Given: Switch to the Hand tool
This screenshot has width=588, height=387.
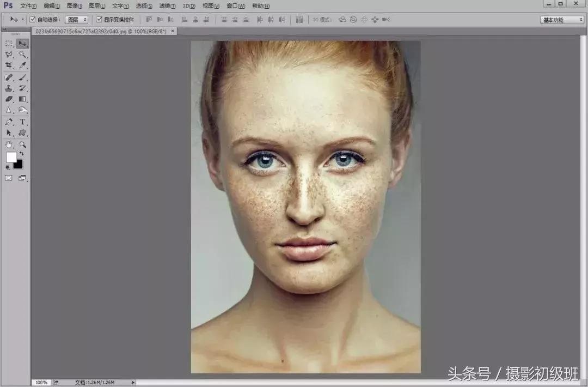Looking at the screenshot, I should [x=9, y=144].
